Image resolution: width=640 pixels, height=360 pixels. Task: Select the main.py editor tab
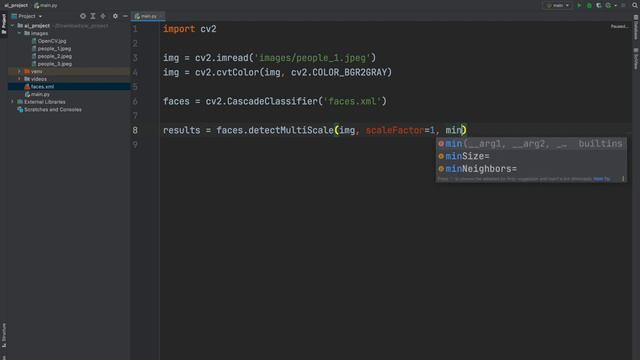[x=148, y=16]
